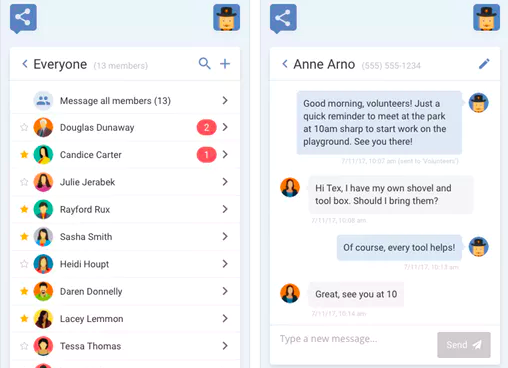Click Anne's avatar beside 'Great, see you at 10'
508x368 pixels.
tap(290, 293)
